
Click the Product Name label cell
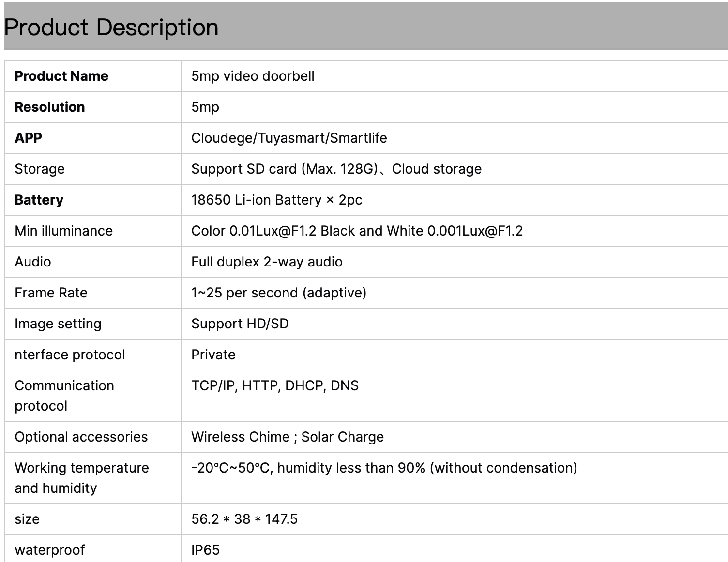pos(61,76)
